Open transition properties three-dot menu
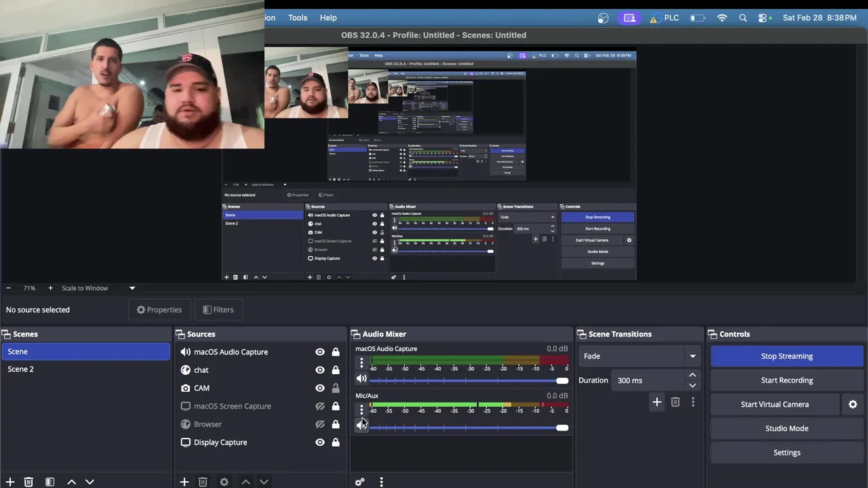The height and width of the screenshot is (488, 868). point(692,403)
